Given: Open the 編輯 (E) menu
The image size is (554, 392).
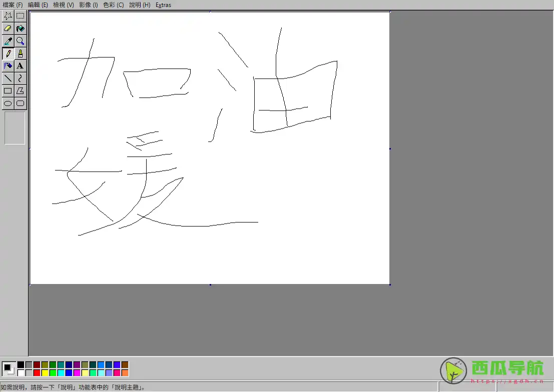Looking at the screenshot, I should coord(38,5).
